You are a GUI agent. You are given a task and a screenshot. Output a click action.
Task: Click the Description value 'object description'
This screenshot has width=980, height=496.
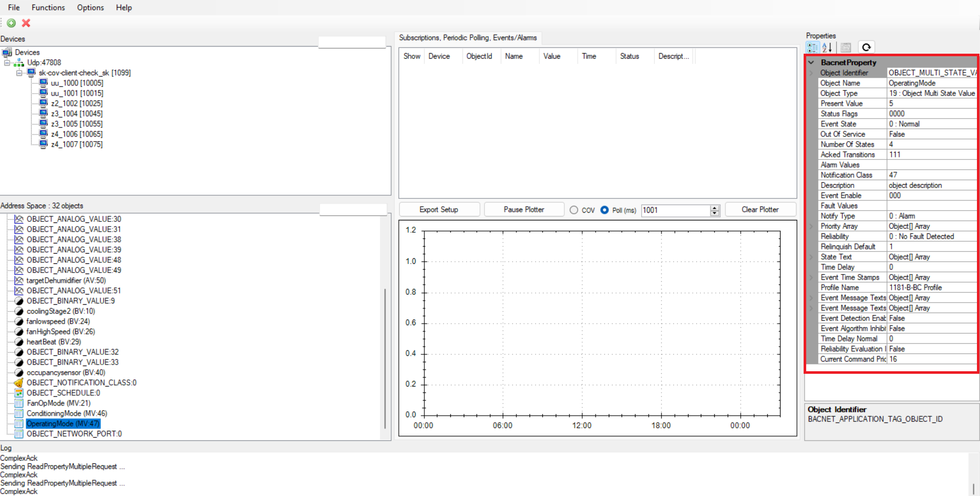point(931,185)
